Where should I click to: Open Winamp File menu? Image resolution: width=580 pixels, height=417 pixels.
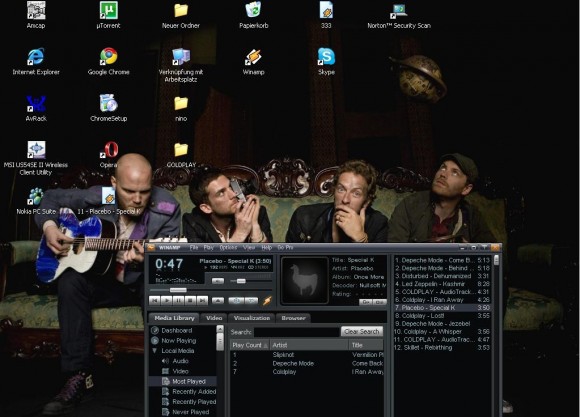click(194, 248)
